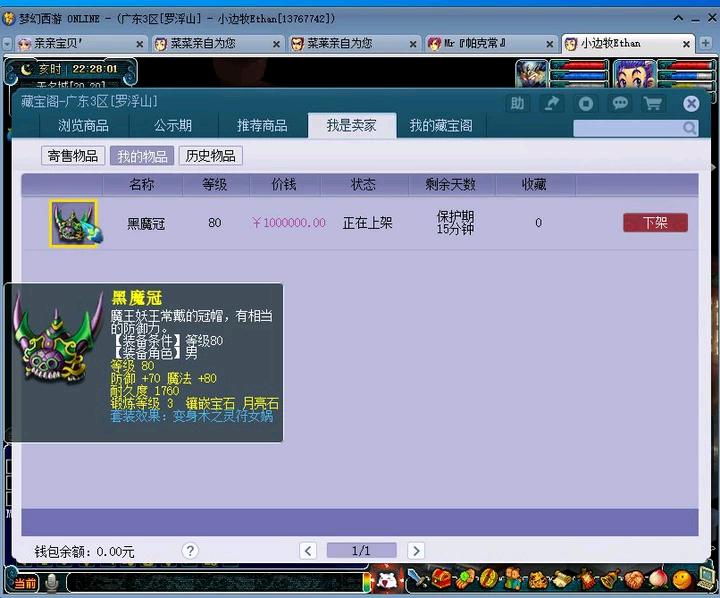
Task: Click the 价钱 column header
Action: pos(284,185)
